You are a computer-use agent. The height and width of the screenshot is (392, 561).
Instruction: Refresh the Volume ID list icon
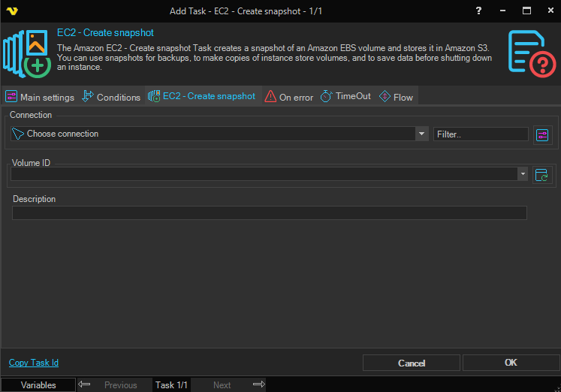(x=542, y=175)
